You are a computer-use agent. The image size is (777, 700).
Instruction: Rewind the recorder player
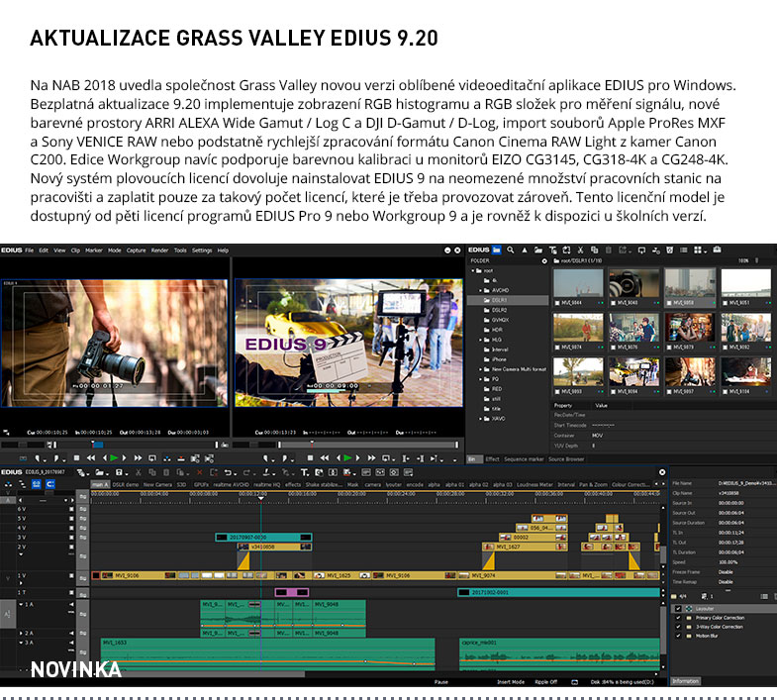(x=325, y=458)
